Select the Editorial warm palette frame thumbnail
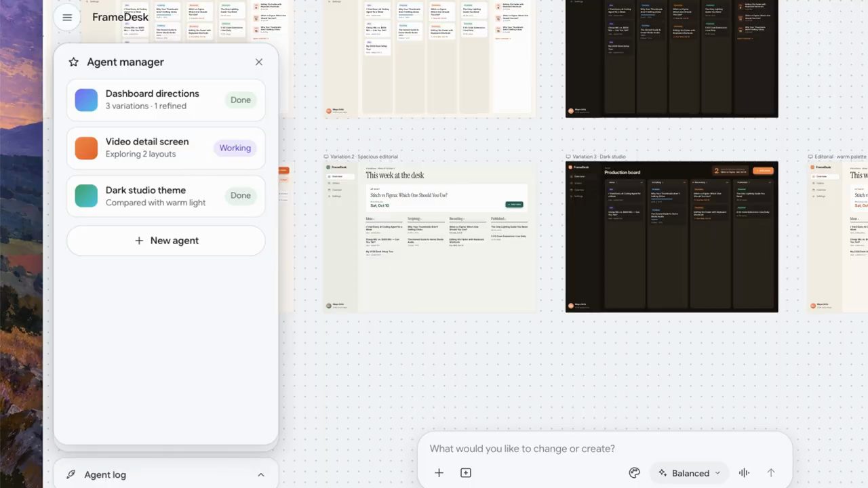 click(x=837, y=237)
